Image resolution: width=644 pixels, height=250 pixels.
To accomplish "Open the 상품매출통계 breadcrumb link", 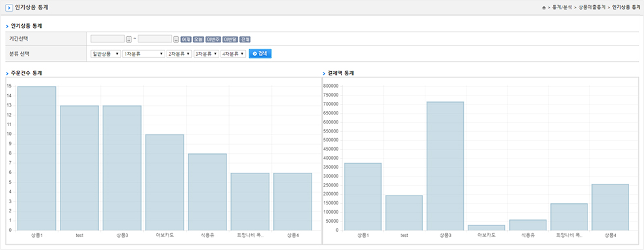I will click(591, 8).
